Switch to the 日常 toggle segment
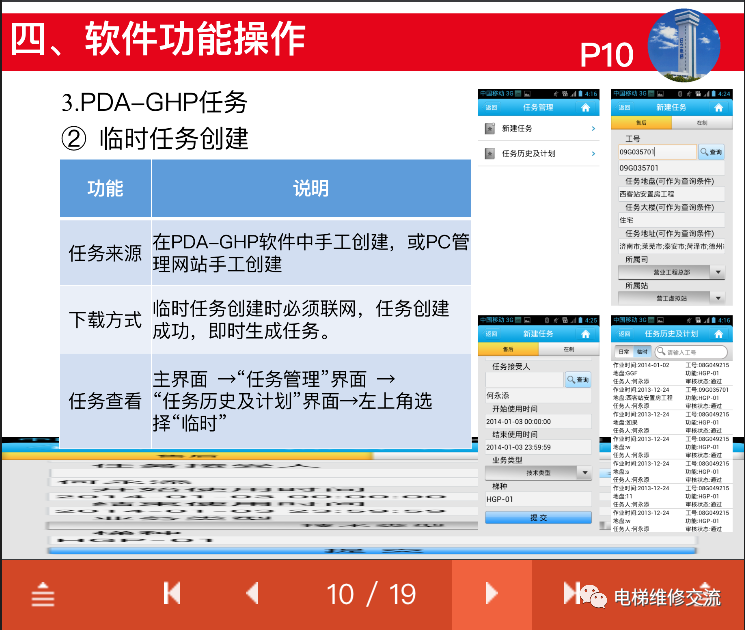The height and width of the screenshot is (630, 745). [624, 352]
